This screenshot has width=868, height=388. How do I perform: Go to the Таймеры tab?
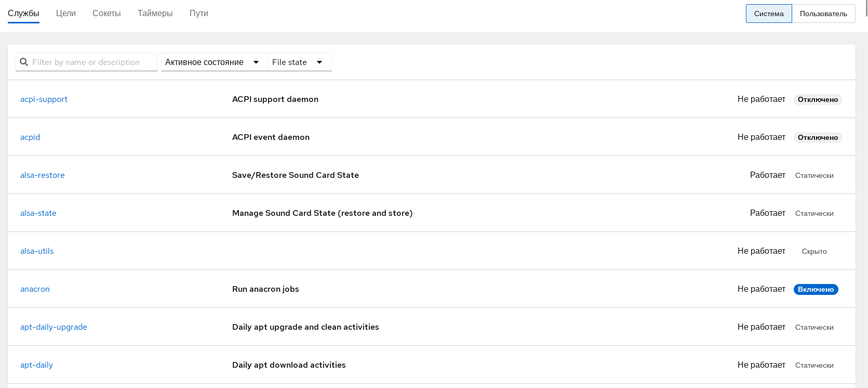pyautogui.click(x=155, y=14)
